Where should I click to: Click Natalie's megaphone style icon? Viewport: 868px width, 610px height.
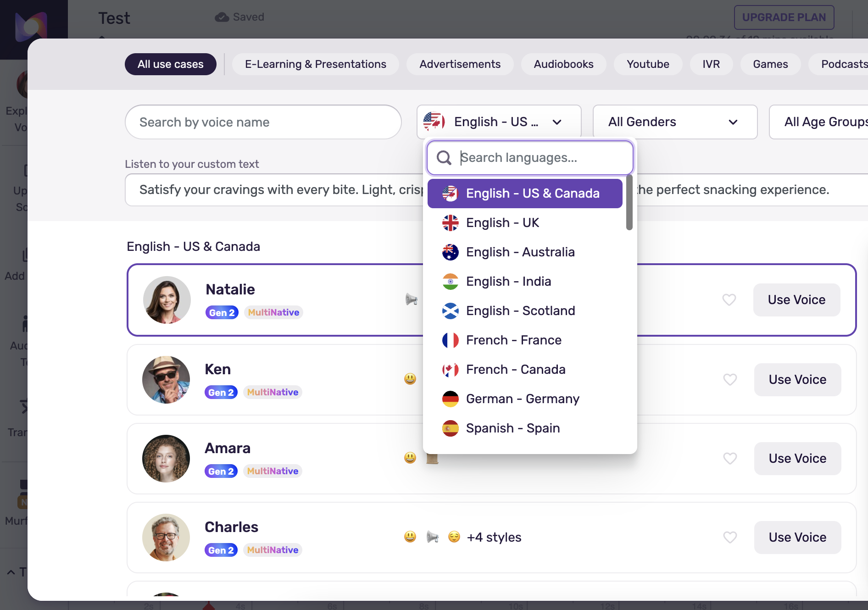coord(412,300)
